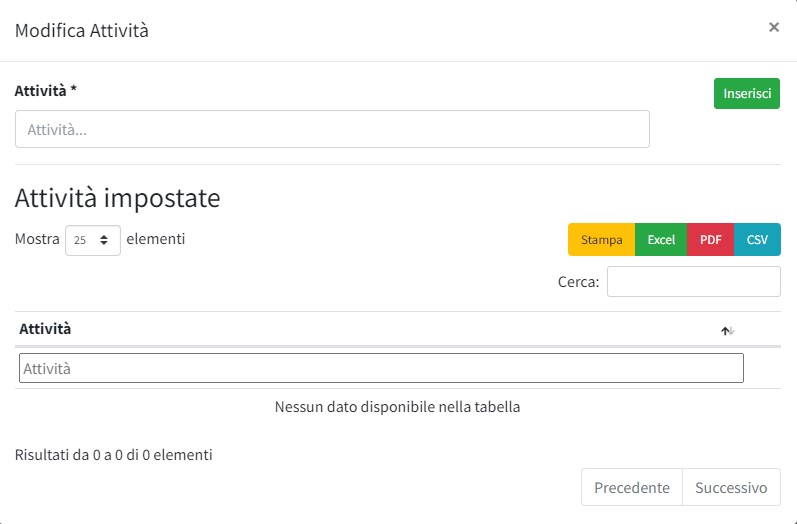Screen dimensions: 797x524
Task: Click the 'Nessun dato disponibile nella tabella' message
Action: tap(397, 407)
